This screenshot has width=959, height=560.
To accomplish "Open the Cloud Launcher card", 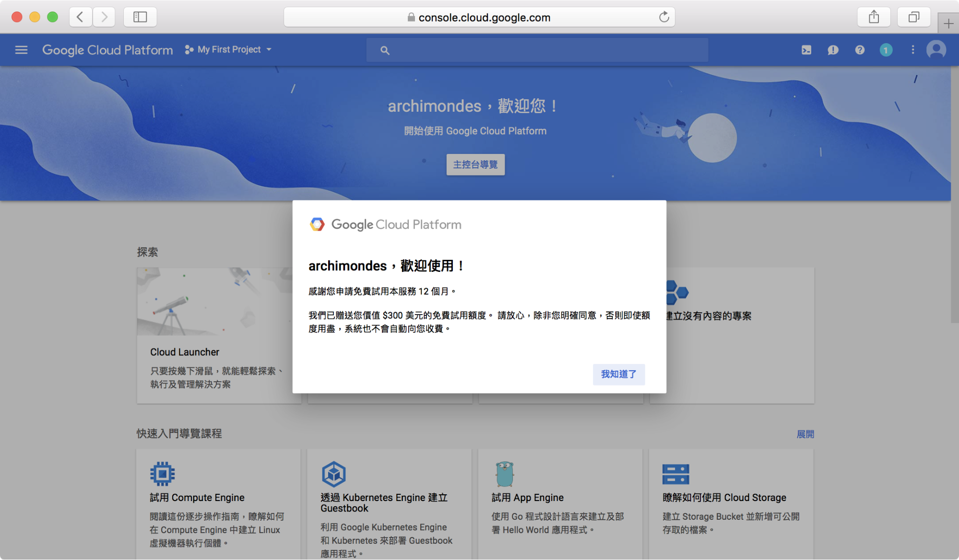I will click(x=219, y=336).
